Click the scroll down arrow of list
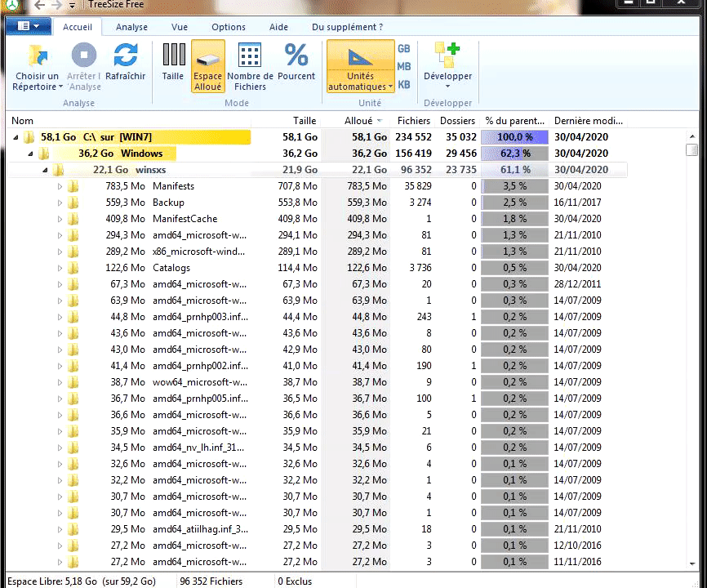The width and height of the screenshot is (707, 588). pos(692,563)
